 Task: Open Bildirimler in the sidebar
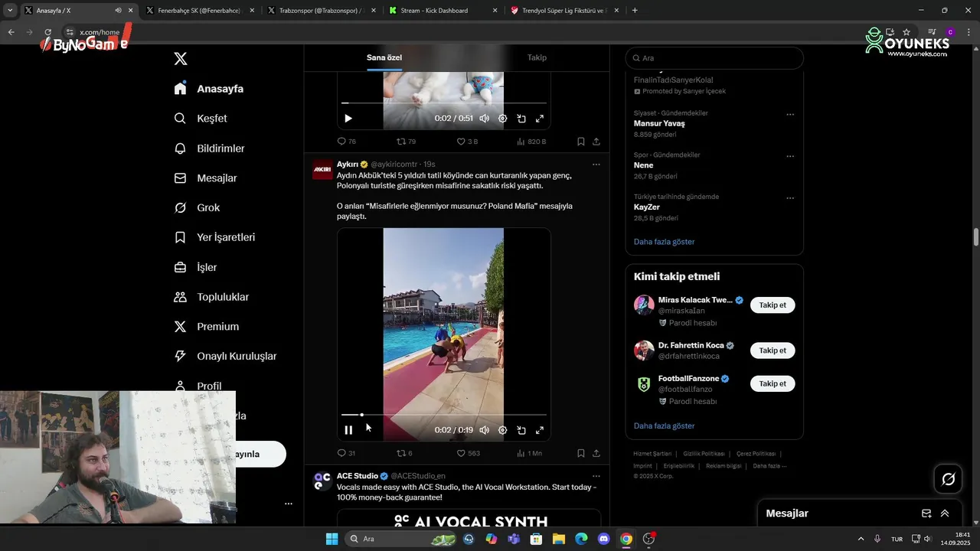tap(209, 148)
